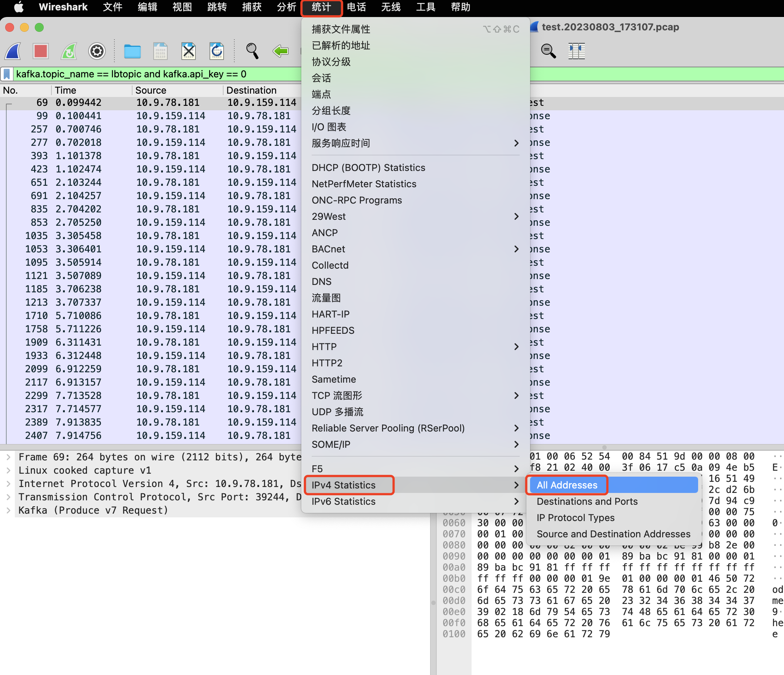The image size is (784, 675).
Task: Select 协议分级 menu entry
Action: pos(415,62)
